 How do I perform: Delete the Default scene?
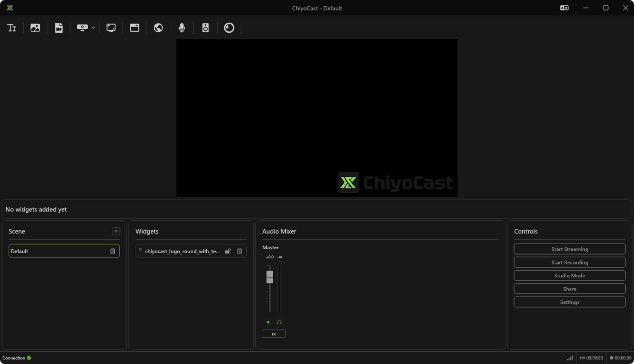112,251
